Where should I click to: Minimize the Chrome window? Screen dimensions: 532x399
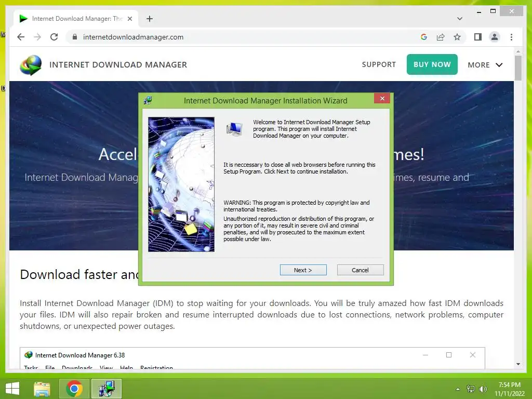pos(478,11)
